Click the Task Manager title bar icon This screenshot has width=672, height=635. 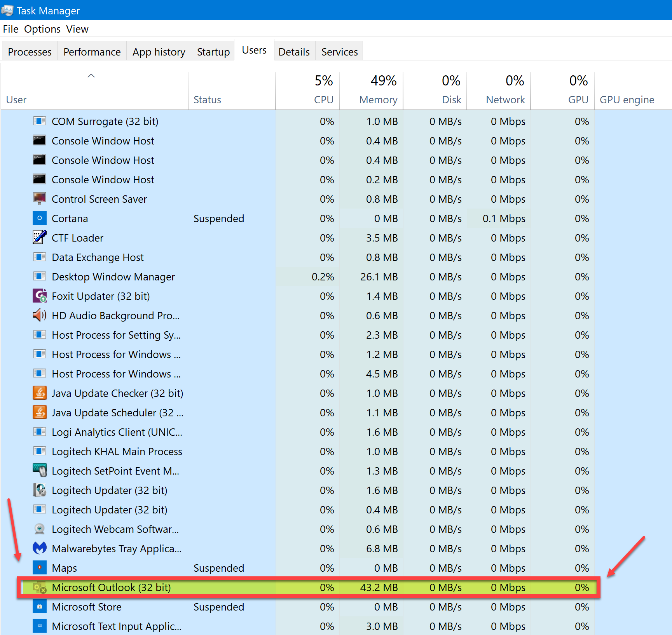(7, 10)
